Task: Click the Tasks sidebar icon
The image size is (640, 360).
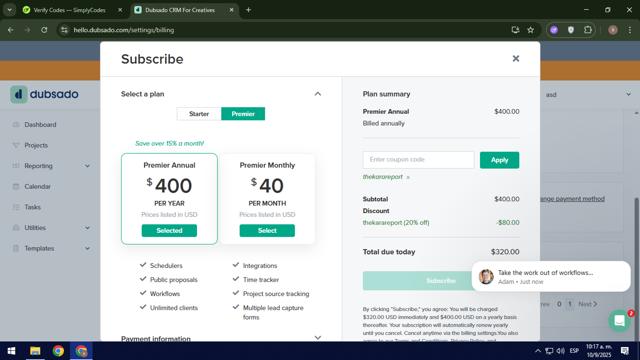Action: point(16,207)
